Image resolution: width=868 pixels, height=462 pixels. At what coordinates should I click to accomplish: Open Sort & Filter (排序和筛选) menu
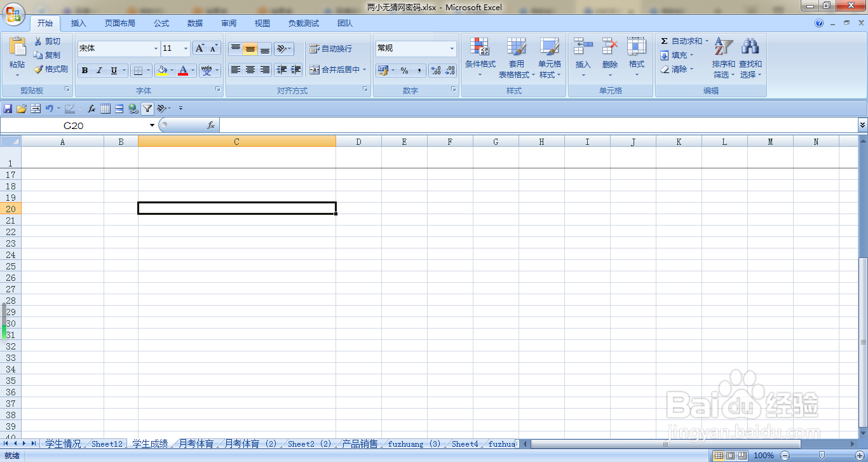pos(724,58)
